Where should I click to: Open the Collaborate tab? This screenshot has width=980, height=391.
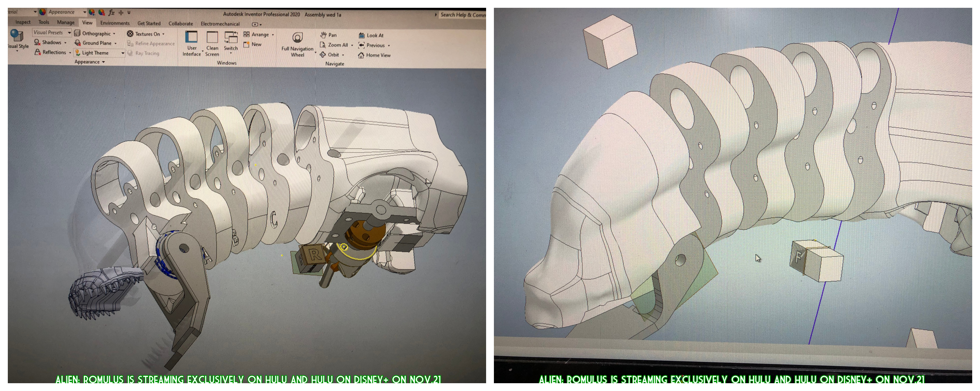(x=181, y=24)
